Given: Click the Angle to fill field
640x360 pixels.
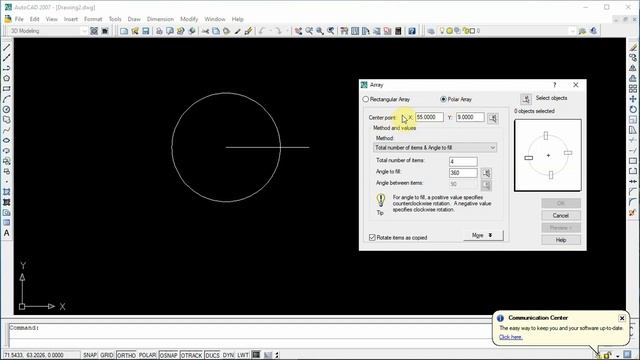Looking at the screenshot, I should coord(463,173).
